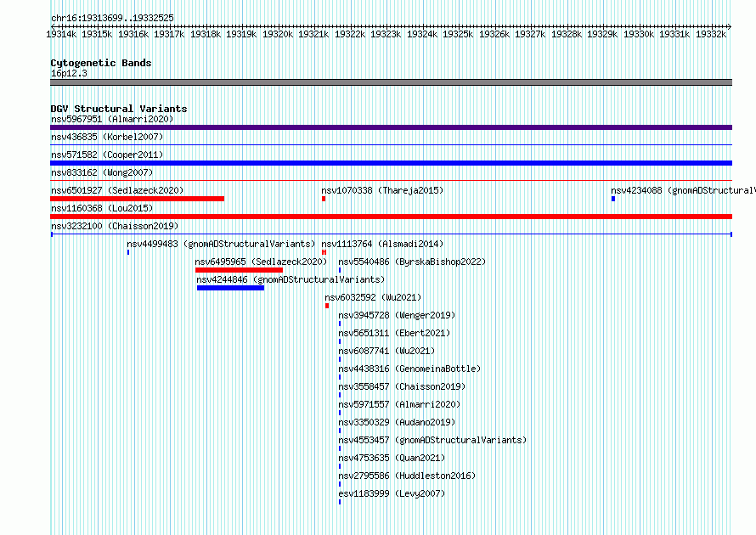Click the nsv571582 (Cooper2011) label
The height and width of the screenshot is (535, 756).
click(107, 155)
